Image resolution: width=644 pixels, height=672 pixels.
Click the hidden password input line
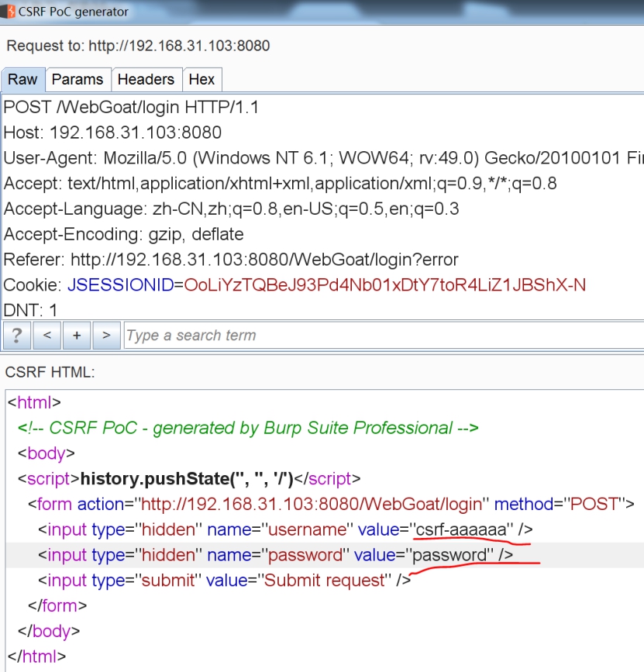pyautogui.click(x=276, y=555)
